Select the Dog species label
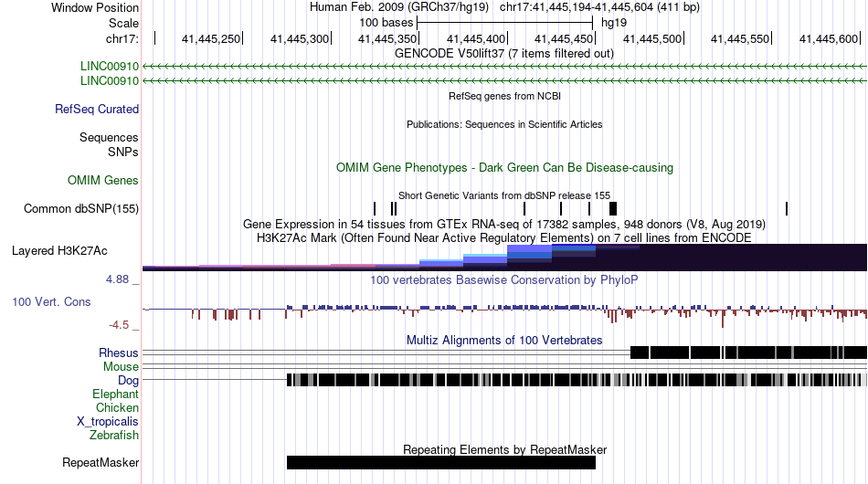 [129, 380]
